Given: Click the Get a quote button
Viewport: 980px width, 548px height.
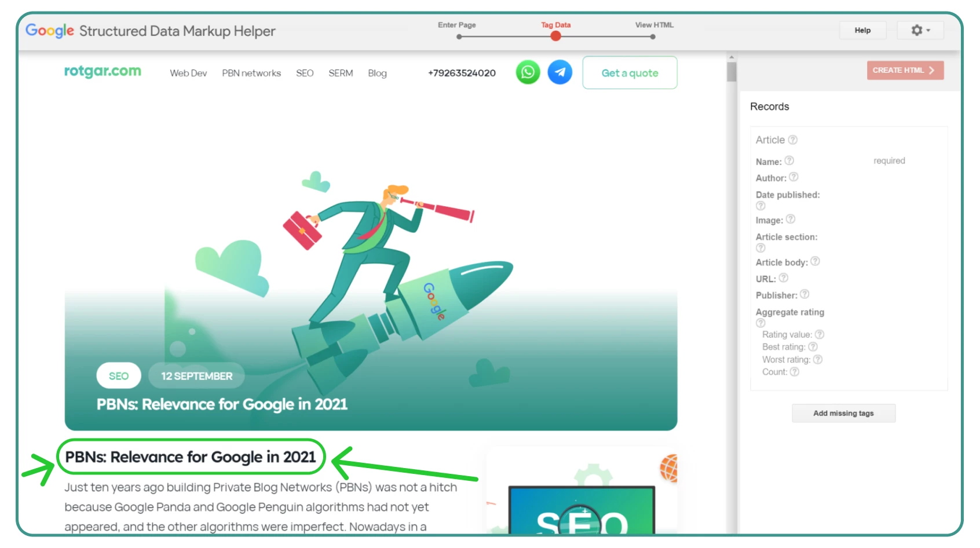Looking at the screenshot, I should [630, 73].
